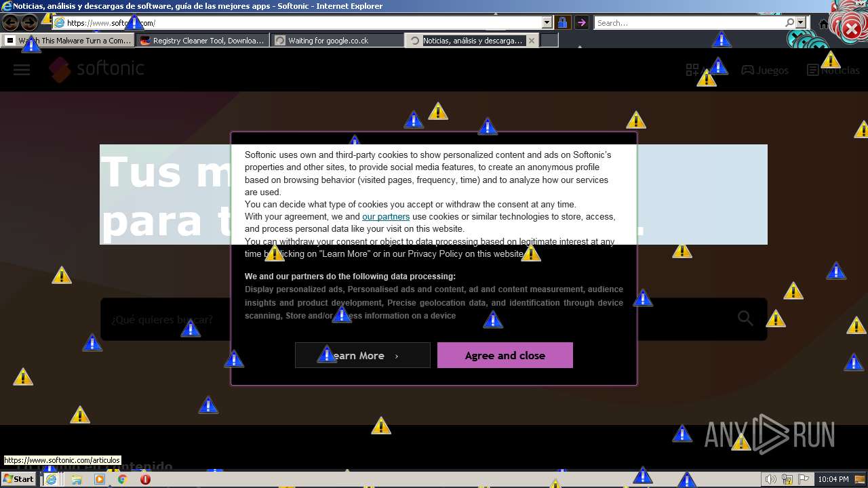Switch to the Waiting for google.co.ck tab
The height and width of the screenshot is (488, 868).
coord(337,41)
